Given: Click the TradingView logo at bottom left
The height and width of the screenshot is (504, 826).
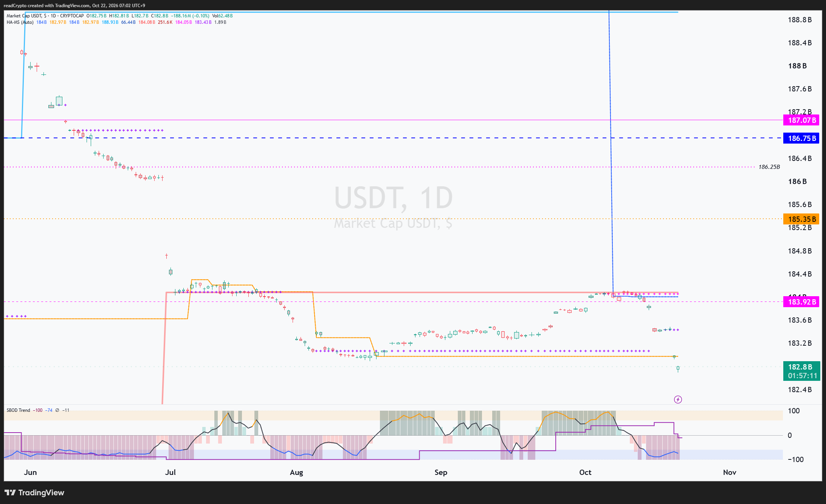Looking at the screenshot, I should tap(34, 493).
